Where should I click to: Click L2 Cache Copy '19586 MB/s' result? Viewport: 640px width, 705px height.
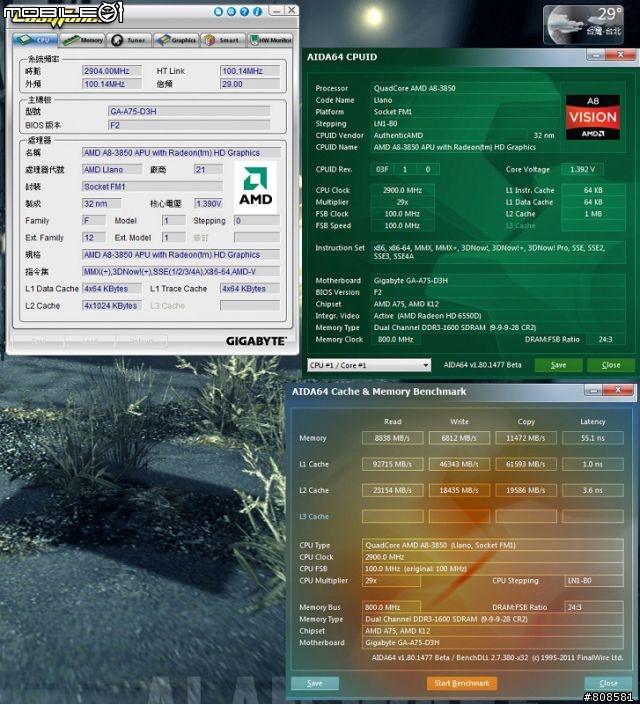tap(525, 490)
